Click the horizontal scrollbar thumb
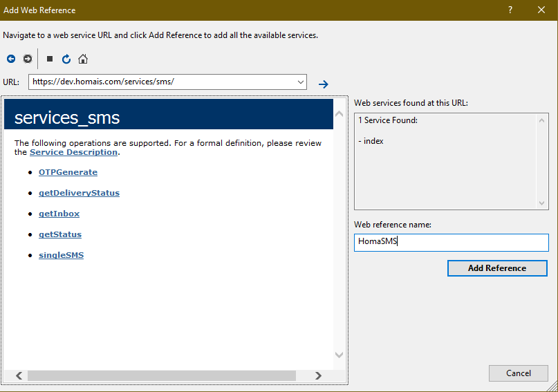Image resolution: width=558 pixels, height=392 pixels. click(x=162, y=375)
